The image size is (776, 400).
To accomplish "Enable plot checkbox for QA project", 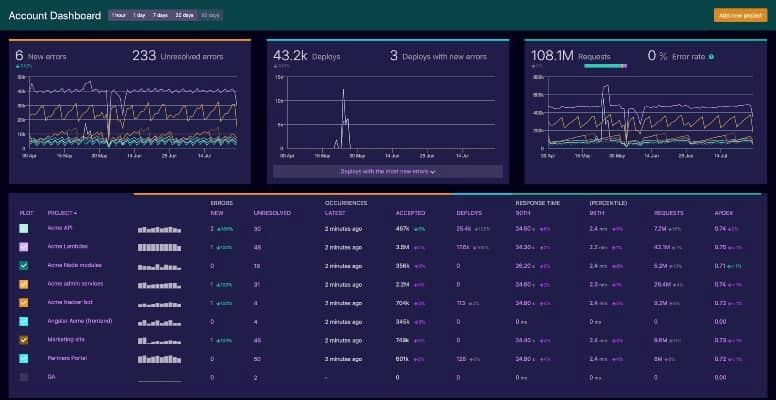I will (x=24, y=377).
